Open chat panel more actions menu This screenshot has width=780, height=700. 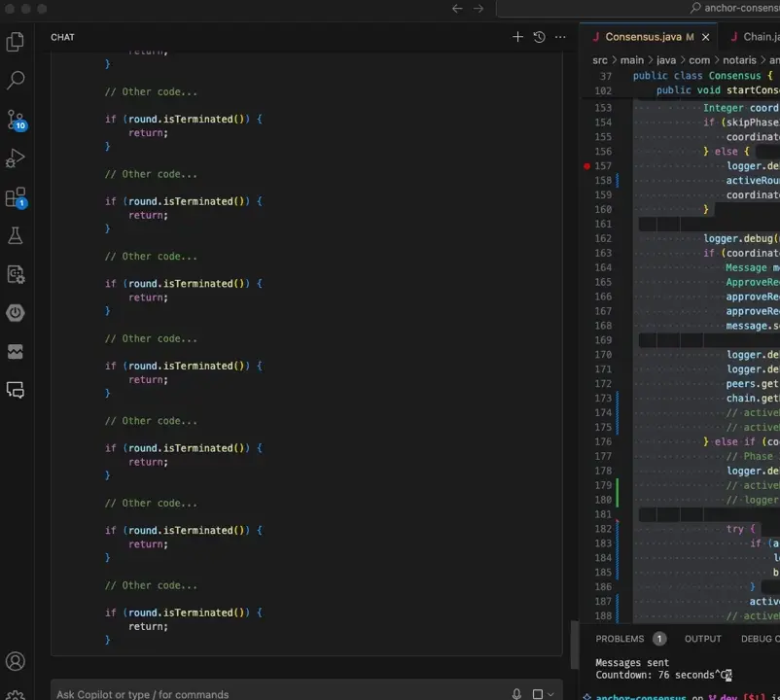pos(560,37)
